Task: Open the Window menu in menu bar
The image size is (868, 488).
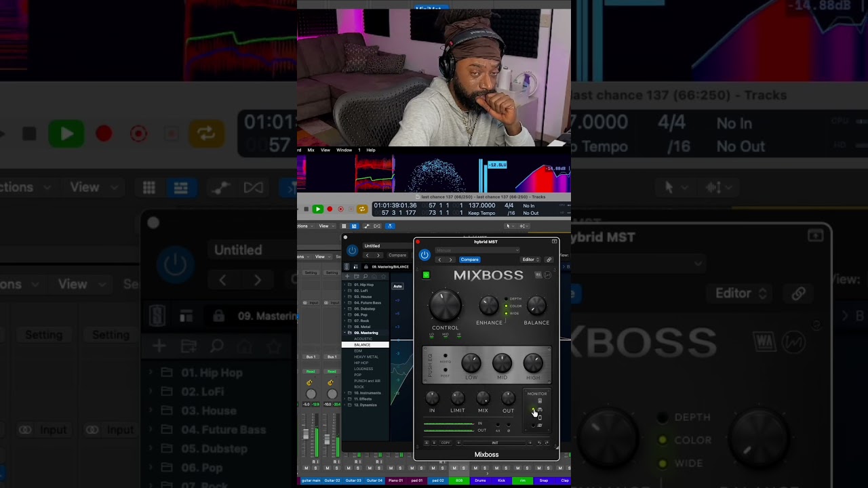Action: 344,150
